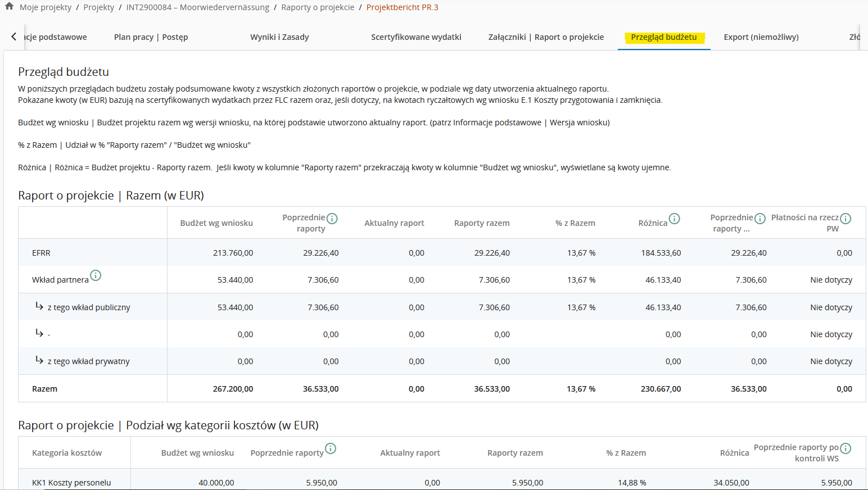Go to Moje projekty breadcrumb link
868x490 pixels.
(x=46, y=7)
